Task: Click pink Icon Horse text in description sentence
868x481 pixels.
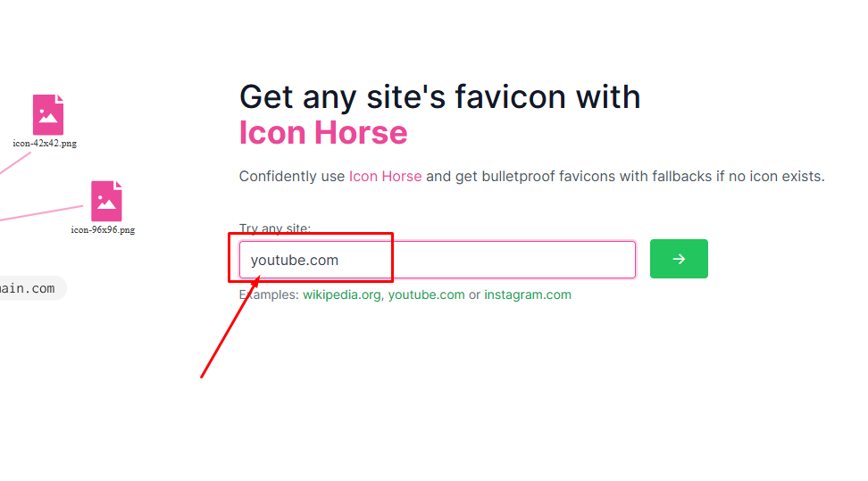Action: pyautogui.click(x=385, y=176)
